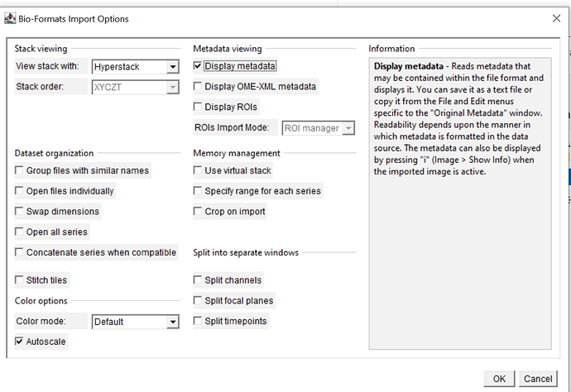Enable Open all series

(20, 232)
